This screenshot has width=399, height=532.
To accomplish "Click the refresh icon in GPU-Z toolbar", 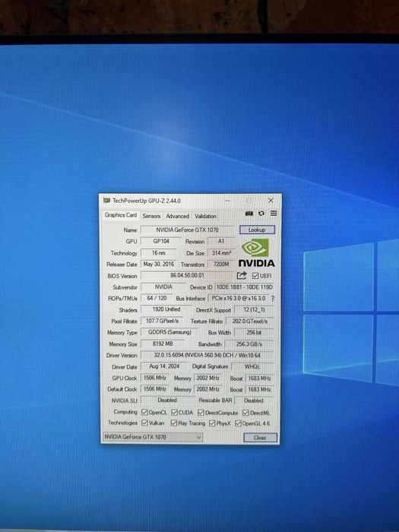I will pos(261,214).
